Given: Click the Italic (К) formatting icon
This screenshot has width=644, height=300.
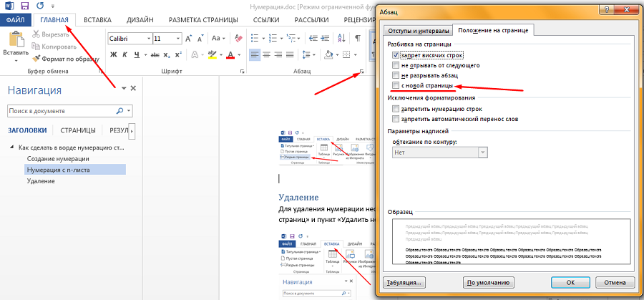Looking at the screenshot, I should tap(126, 54).
